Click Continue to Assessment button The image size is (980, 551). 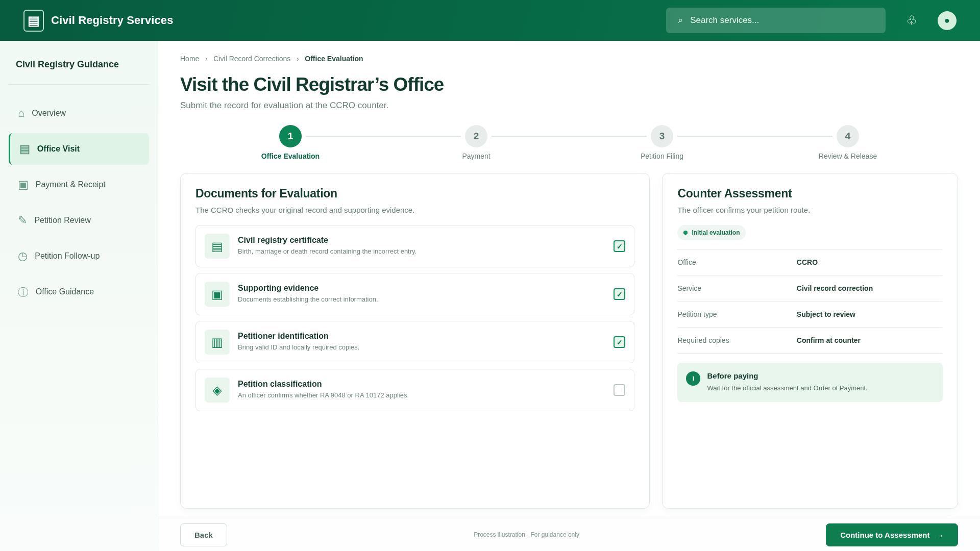tap(892, 535)
